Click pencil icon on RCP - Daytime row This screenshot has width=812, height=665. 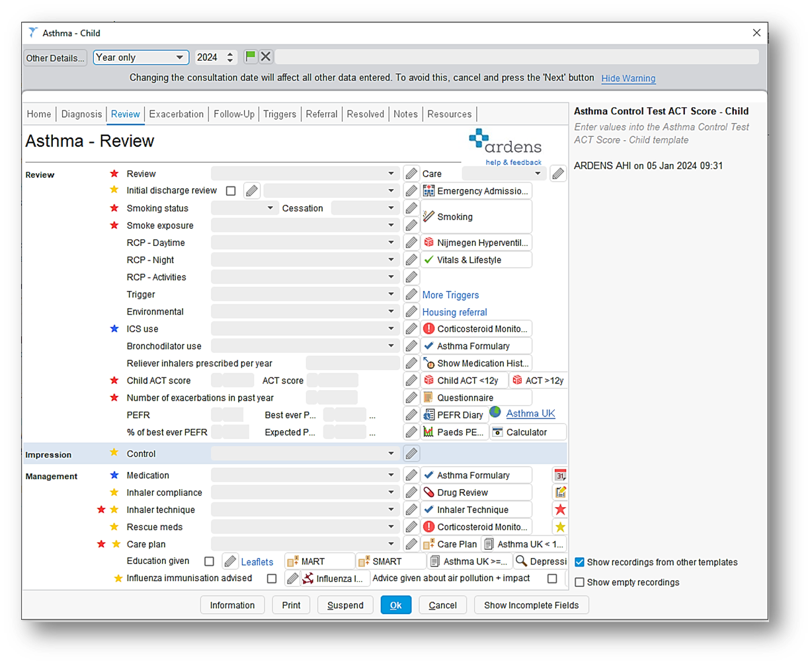411,243
